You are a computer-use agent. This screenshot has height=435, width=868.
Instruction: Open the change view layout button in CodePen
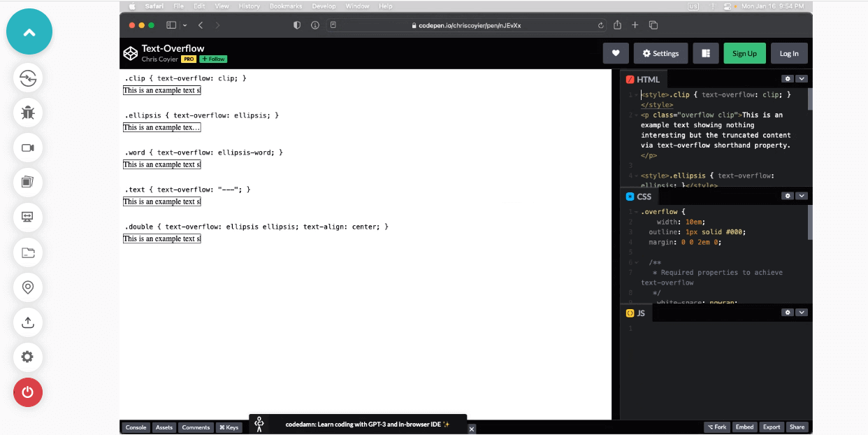tap(706, 53)
